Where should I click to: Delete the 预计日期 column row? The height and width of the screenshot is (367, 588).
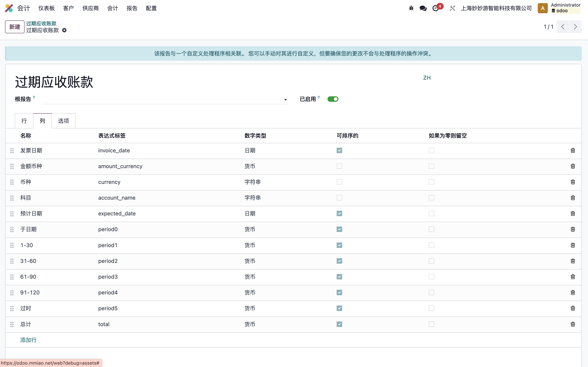pos(573,214)
